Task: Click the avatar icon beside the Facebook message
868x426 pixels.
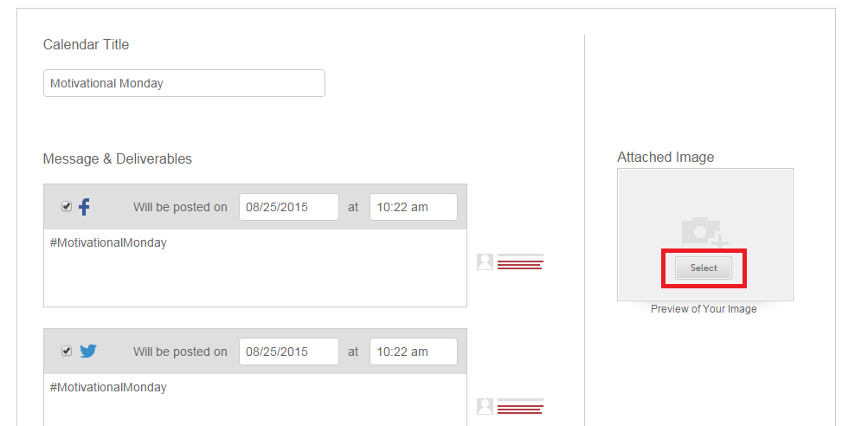Action: pyautogui.click(x=485, y=261)
